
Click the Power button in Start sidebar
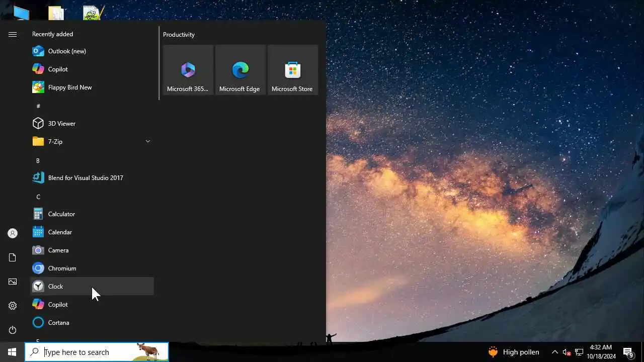pos(13,330)
